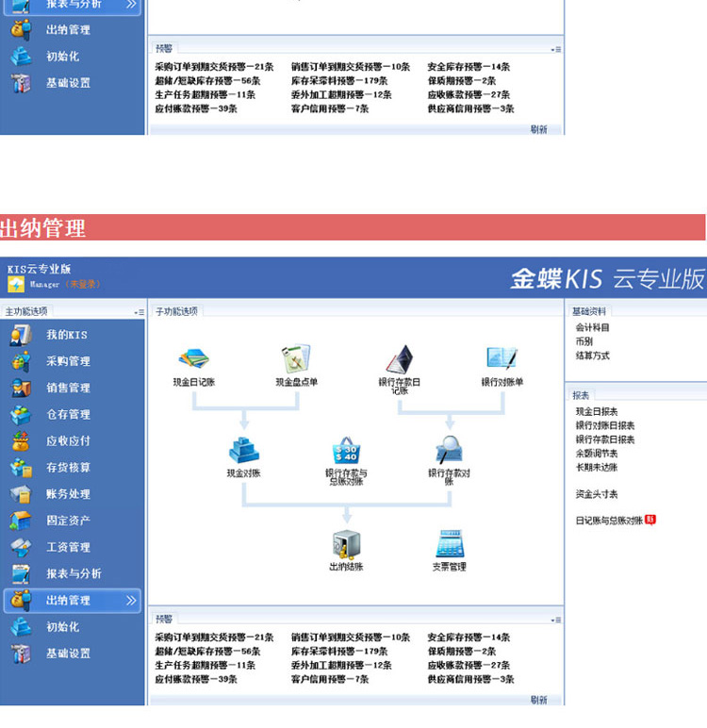Click 刷新 in lower 预警 panel

pos(538,700)
